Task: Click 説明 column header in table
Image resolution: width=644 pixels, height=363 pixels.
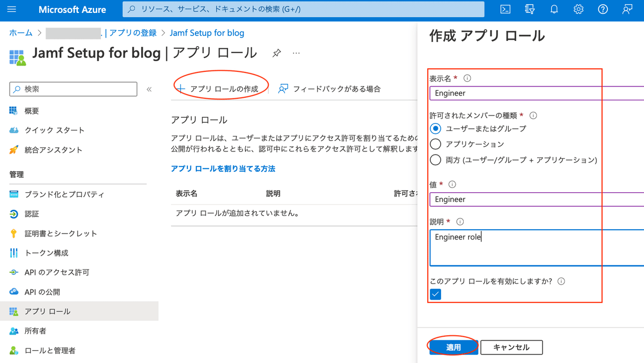Action: pos(273,194)
